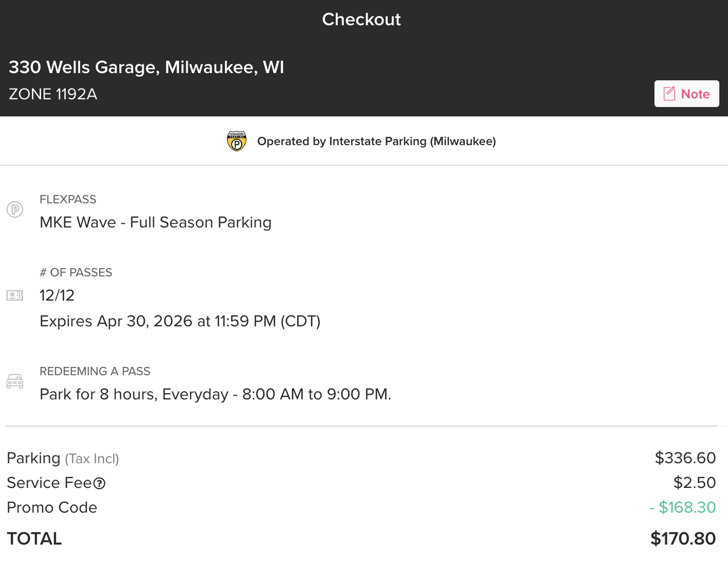Open the Service Fee help question mark
The width and height of the screenshot is (728, 561).
(99, 483)
